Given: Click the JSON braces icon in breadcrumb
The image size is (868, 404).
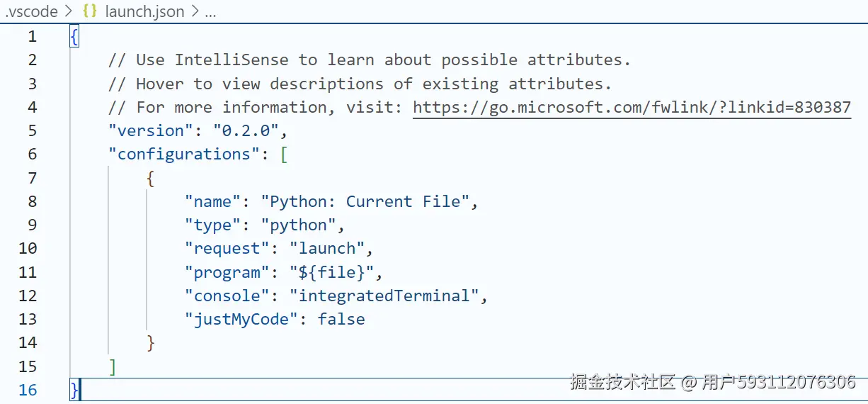Looking at the screenshot, I should [90, 11].
